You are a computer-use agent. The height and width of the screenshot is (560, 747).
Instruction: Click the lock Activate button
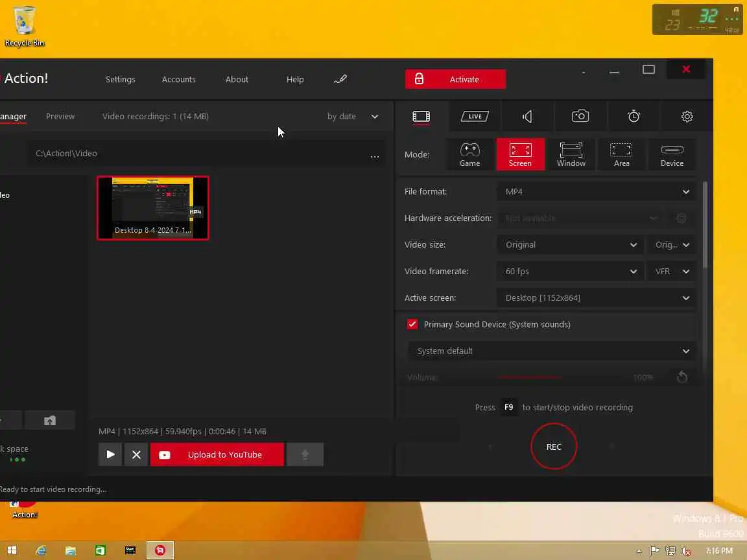[455, 79]
